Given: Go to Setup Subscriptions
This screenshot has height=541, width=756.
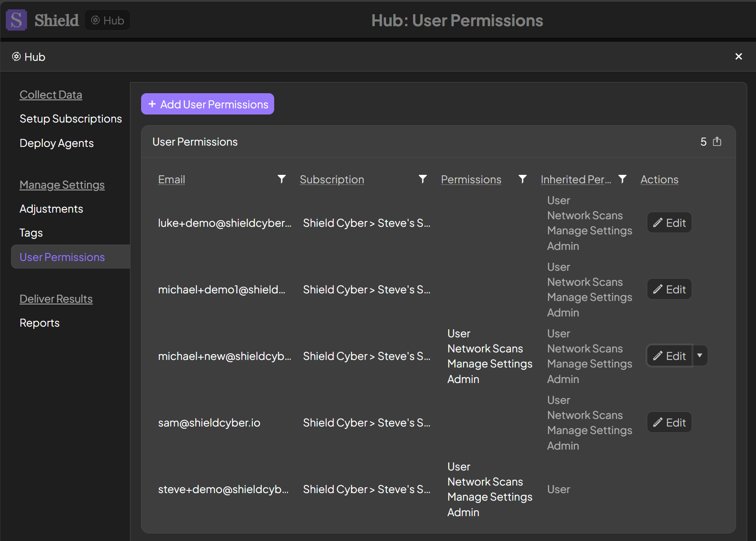Looking at the screenshot, I should pyautogui.click(x=71, y=118).
